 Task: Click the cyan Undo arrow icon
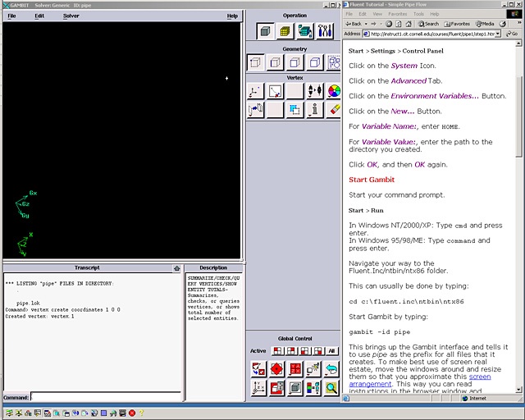[x=331, y=369]
